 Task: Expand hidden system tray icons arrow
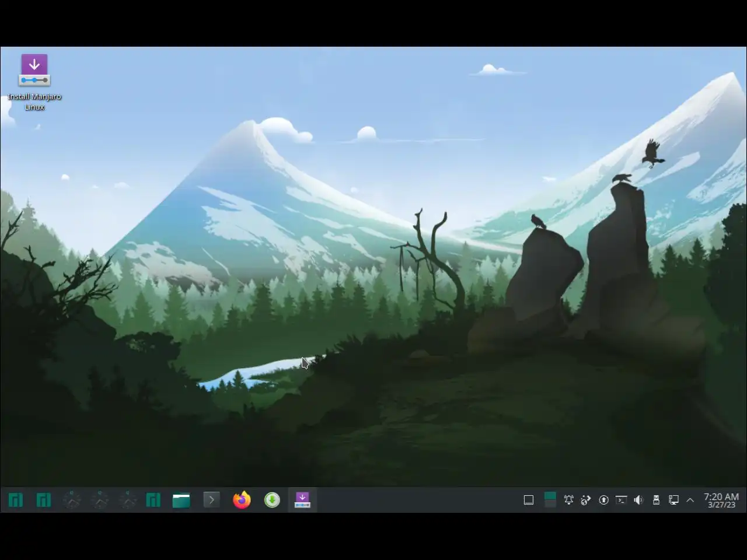click(x=690, y=500)
